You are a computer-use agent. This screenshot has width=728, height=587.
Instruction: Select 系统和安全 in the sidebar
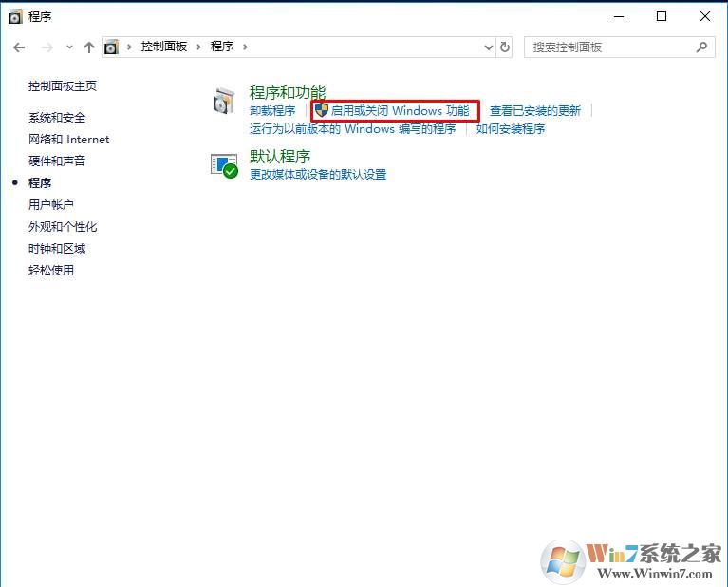(x=57, y=118)
